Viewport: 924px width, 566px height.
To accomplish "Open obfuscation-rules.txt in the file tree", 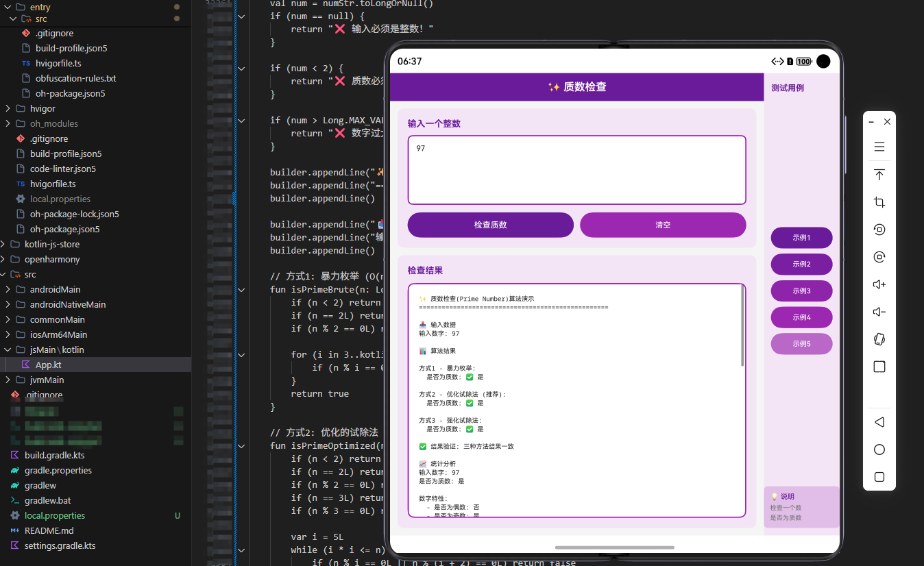I will coord(75,78).
